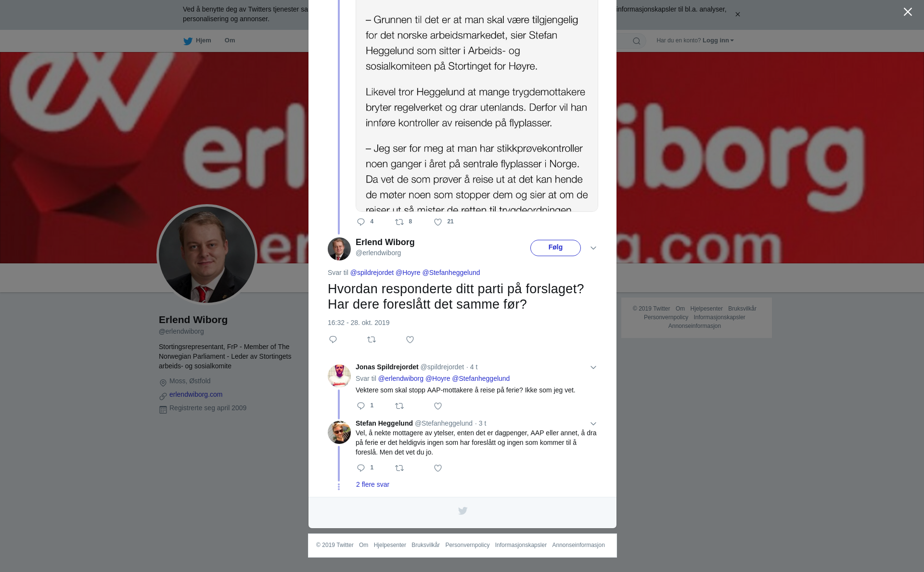Retweet Erlend Wiborg's main tweet
This screenshot has height=572, width=924.
pos(372,340)
